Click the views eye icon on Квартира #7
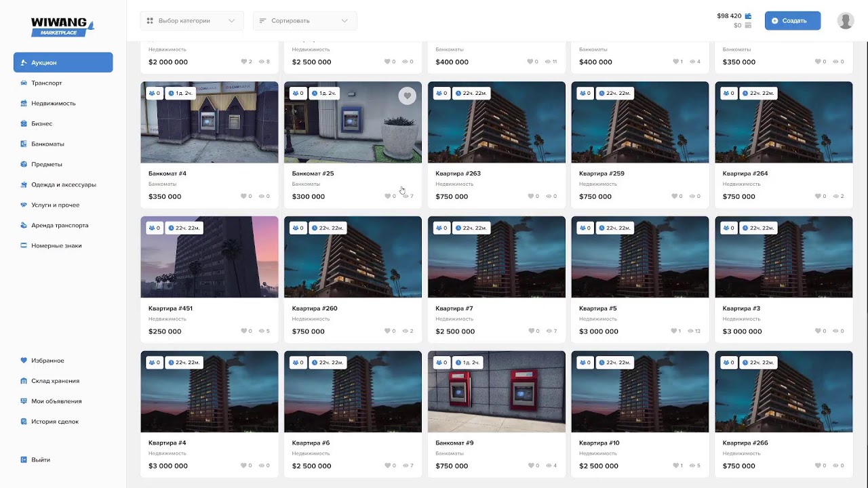Viewport: 868px width, 488px height. pos(548,331)
